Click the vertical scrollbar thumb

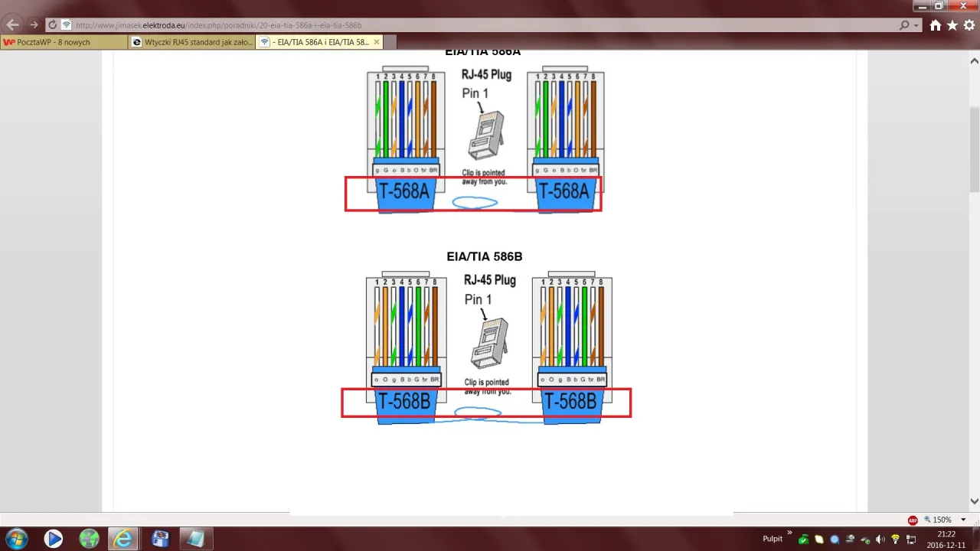click(x=974, y=149)
